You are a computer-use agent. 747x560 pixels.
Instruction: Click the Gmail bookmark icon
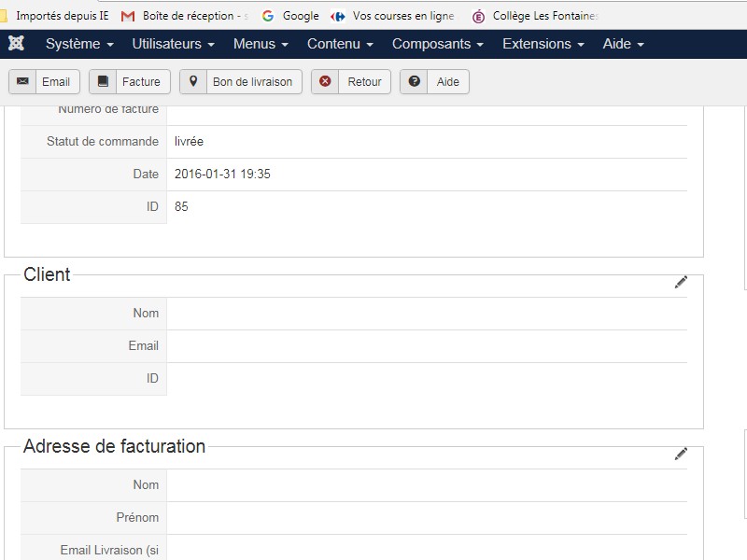click(x=127, y=16)
